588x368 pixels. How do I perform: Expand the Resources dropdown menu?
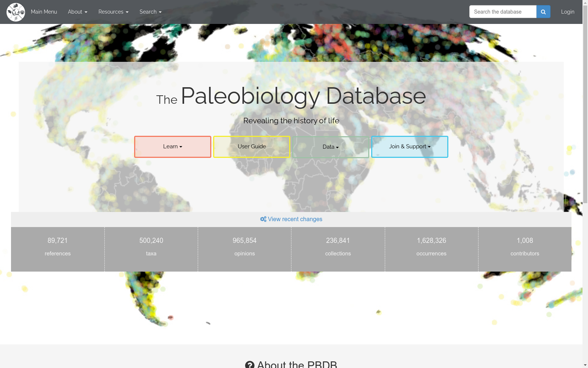(x=114, y=12)
